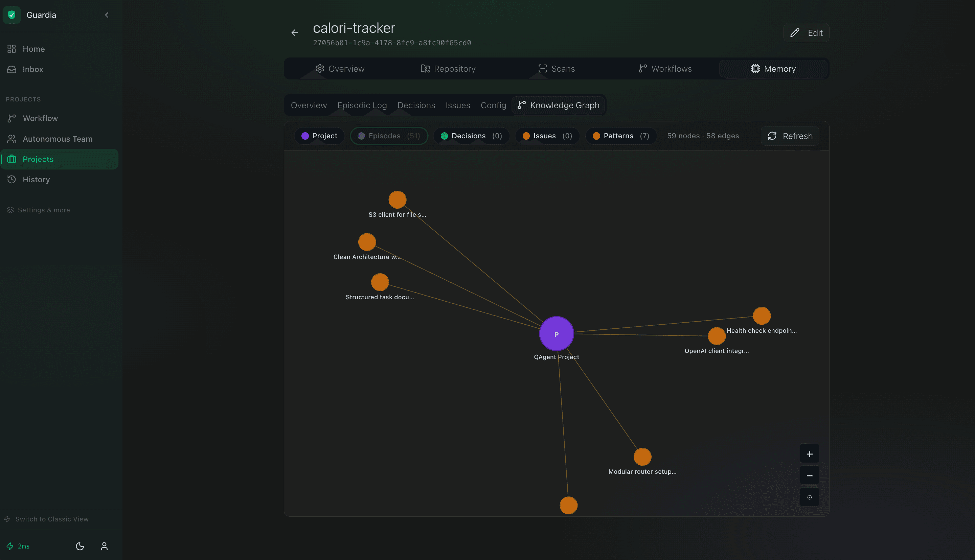Screen dimensions: 975x560
Task: Reset graph view with the center icon
Action: [810, 497]
